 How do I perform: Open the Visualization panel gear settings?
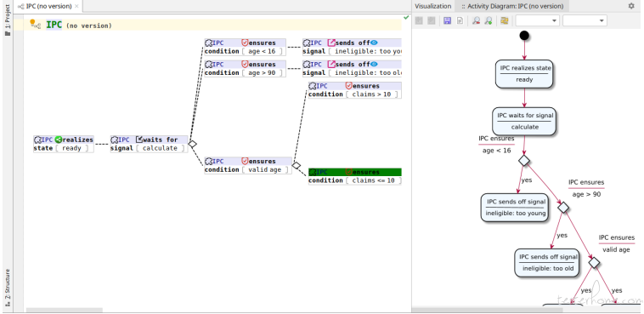tap(631, 6)
